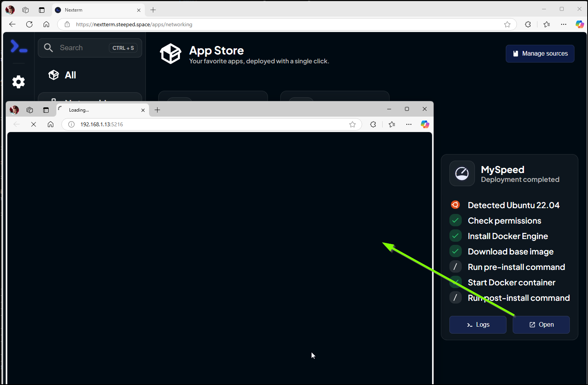This screenshot has width=588, height=385.
Task: Select the All category in App Store
Action: [x=62, y=75]
